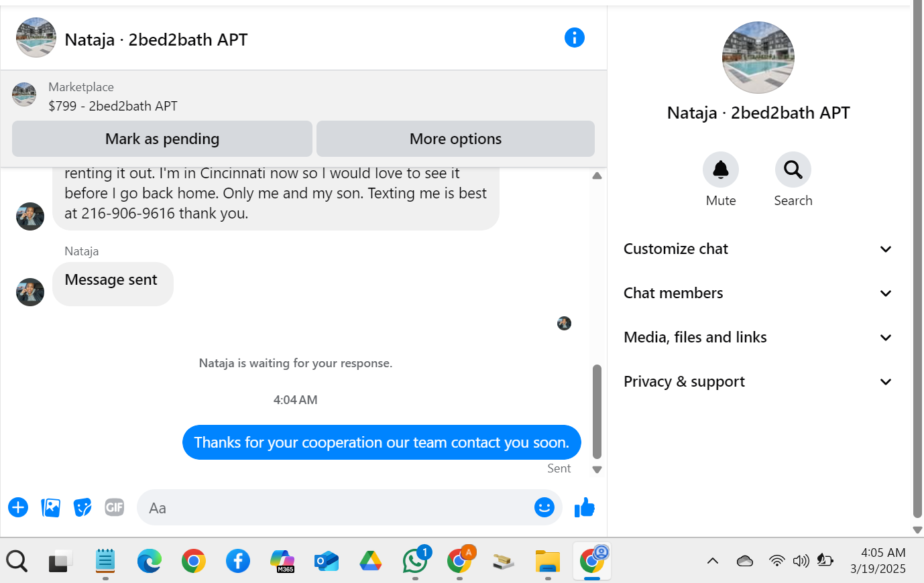Open more actions with the plus icon

18,507
